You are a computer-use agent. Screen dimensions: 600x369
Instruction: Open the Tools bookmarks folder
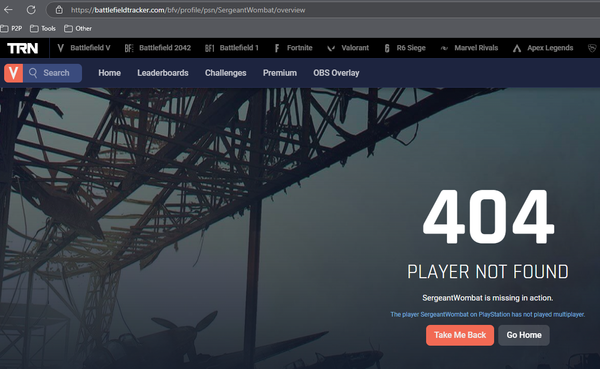coord(43,28)
